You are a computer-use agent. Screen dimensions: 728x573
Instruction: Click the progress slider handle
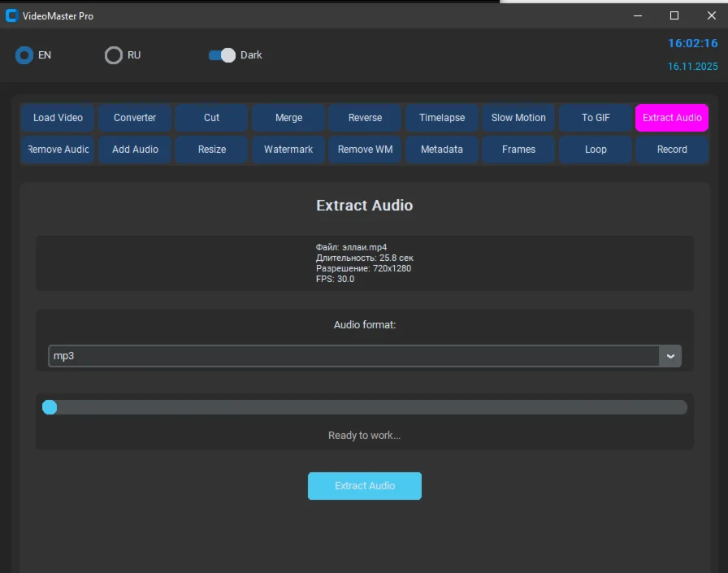coord(50,407)
